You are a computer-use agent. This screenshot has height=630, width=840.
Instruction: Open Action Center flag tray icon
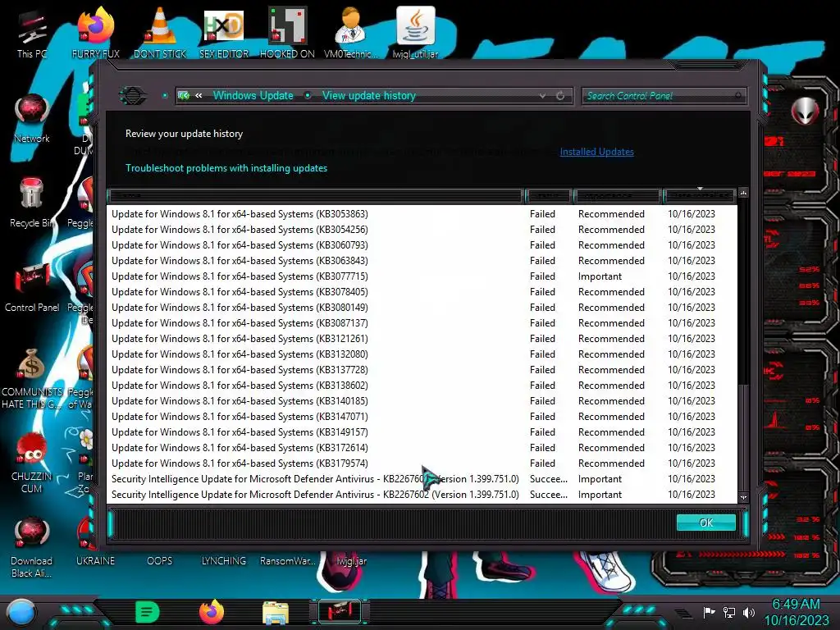tap(709, 612)
